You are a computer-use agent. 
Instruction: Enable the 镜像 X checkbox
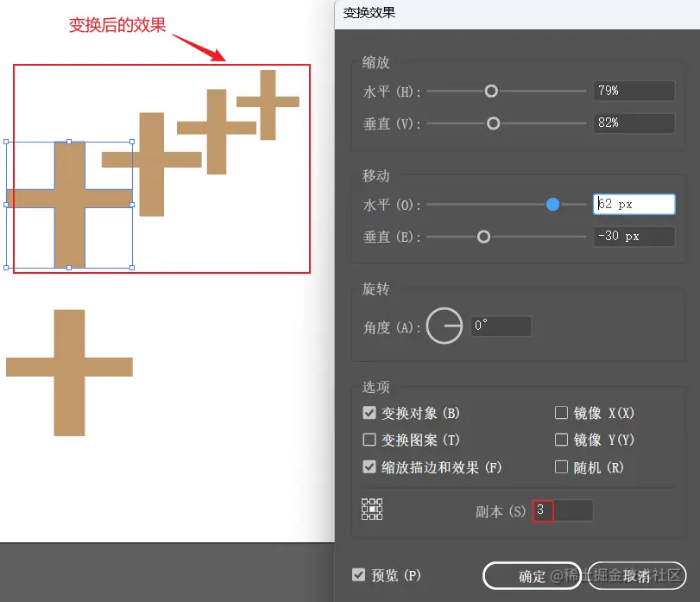tap(561, 413)
